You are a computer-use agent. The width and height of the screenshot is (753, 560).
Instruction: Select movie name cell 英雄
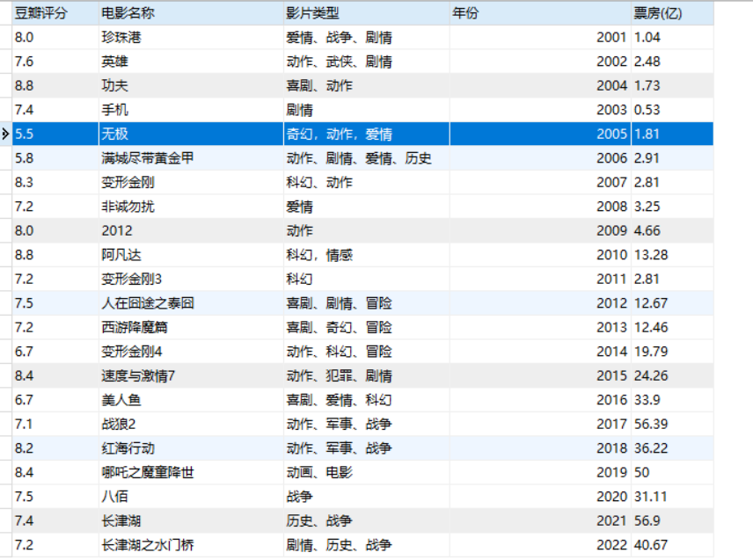(191, 62)
